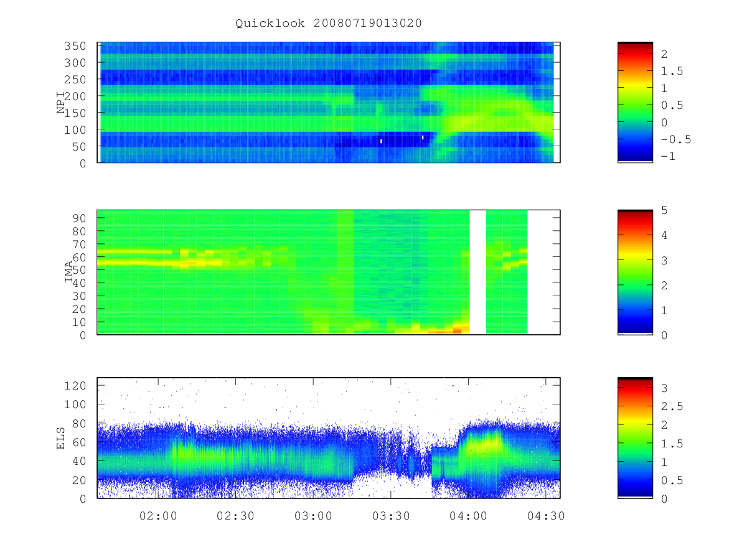Click the NPI panel color bar
This screenshot has width=747, height=560.
click(x=635, y=103)
